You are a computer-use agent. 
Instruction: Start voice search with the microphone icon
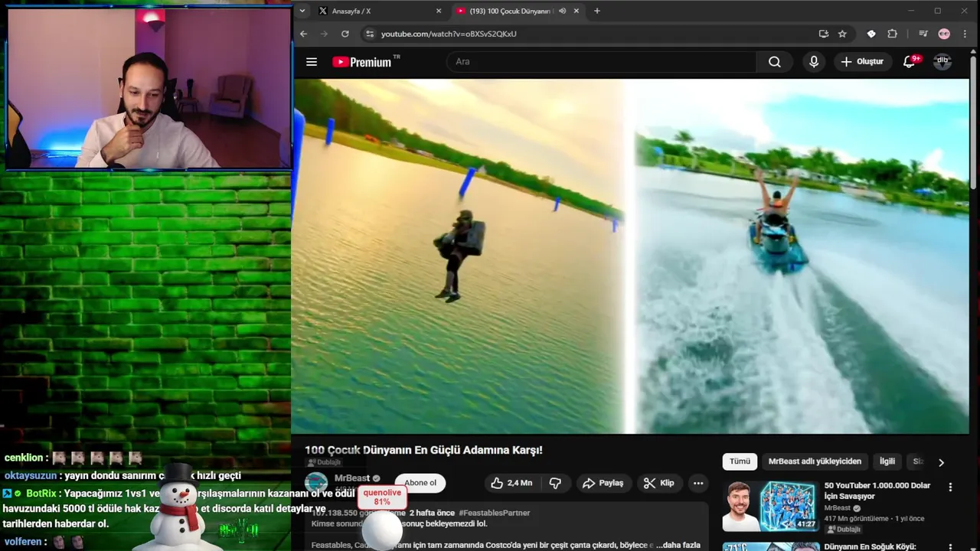click(x=814, y=62)
